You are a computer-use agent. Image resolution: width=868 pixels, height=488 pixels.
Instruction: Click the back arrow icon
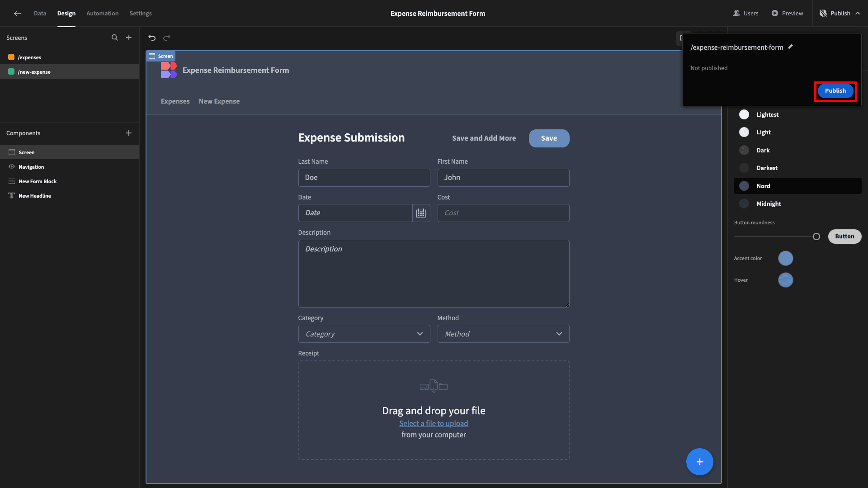(x=17, y=14)
